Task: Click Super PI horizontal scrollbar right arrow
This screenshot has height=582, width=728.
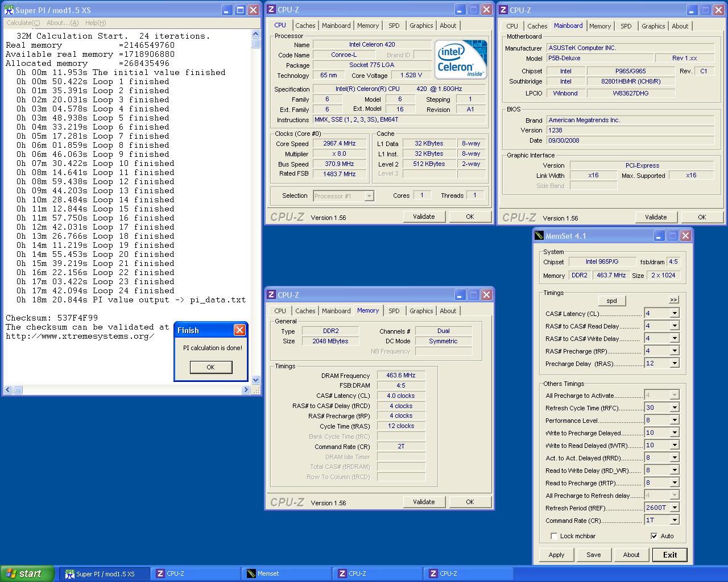Action: (x=246, y=390)
